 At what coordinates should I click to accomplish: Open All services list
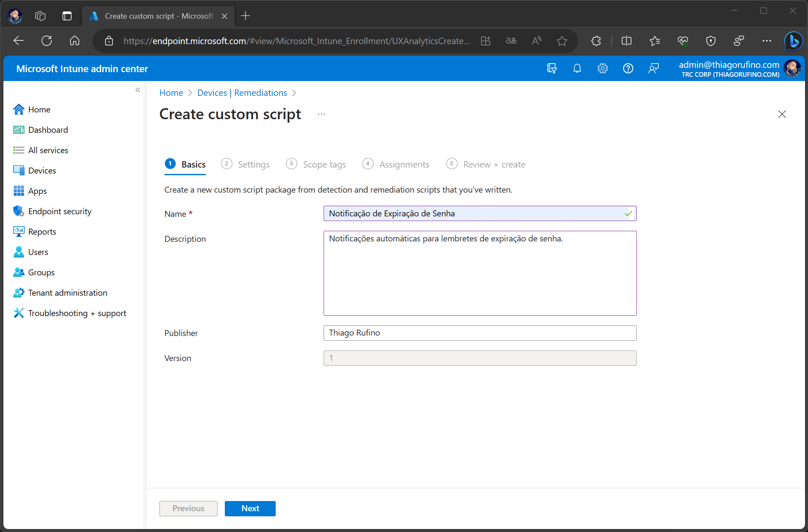coord(40,150)
